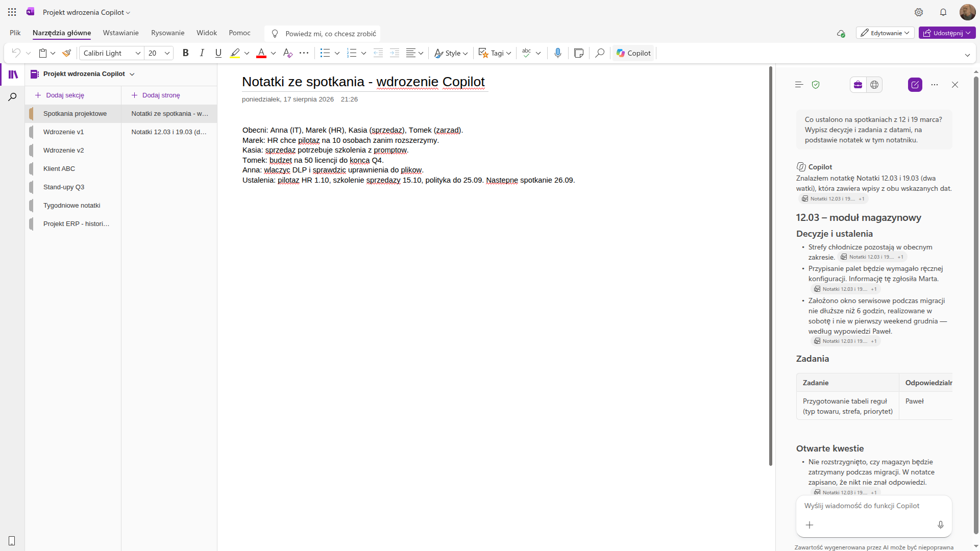Switch to the Wstawianie tab
The height and width of the screenshot is (551, 980).
click(121, 33)
